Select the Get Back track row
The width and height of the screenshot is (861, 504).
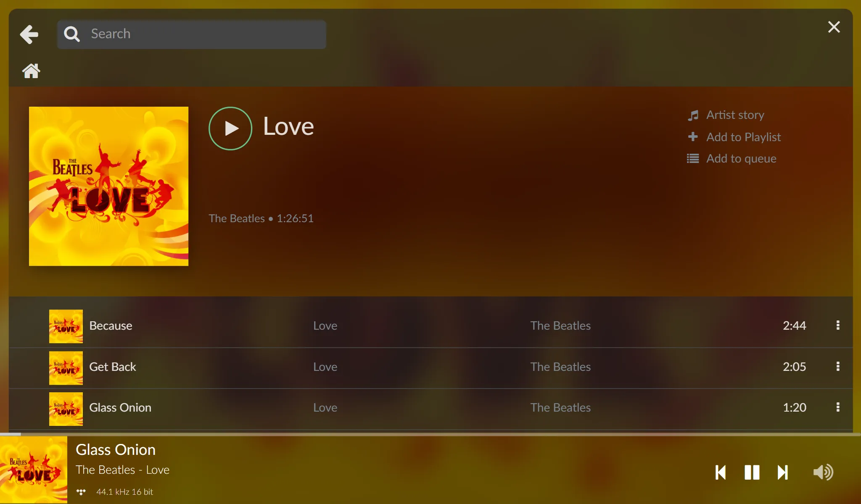tap(430, 367)
